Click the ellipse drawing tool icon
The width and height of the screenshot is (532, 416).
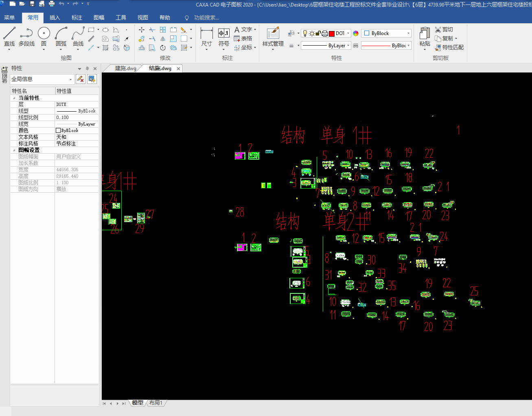coord(105,30)
